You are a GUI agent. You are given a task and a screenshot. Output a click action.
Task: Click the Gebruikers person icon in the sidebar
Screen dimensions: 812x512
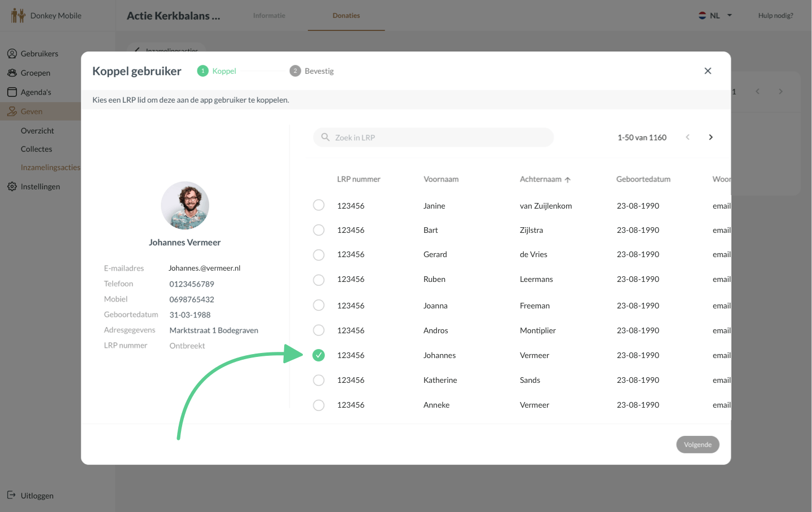[x=12, y=54]
